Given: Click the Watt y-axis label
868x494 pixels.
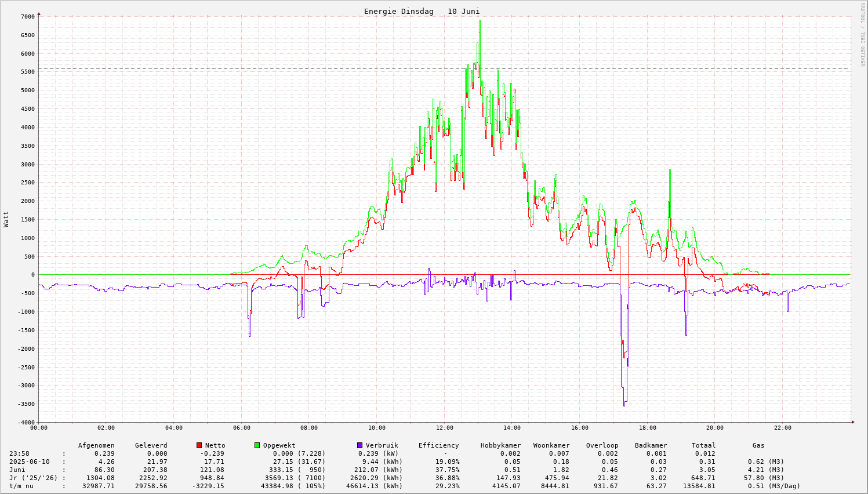Looking at the screenshot, I should [x=6, y=219].
